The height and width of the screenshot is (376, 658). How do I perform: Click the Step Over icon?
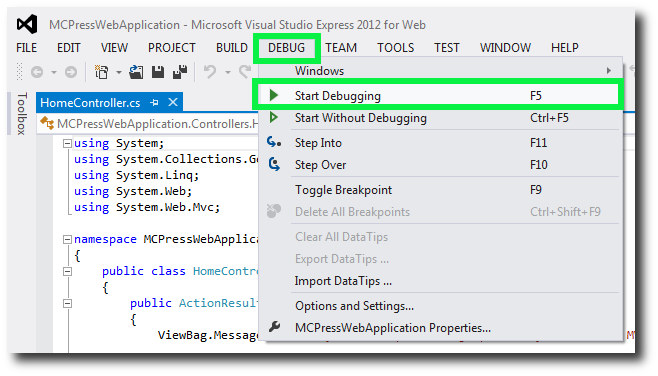click(274, 164)
